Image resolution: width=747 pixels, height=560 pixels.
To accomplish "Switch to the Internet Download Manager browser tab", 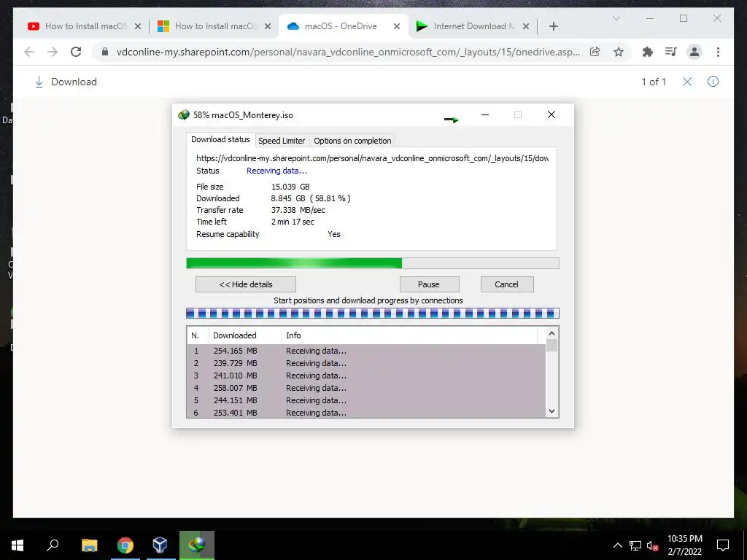I will coord(473,26).
